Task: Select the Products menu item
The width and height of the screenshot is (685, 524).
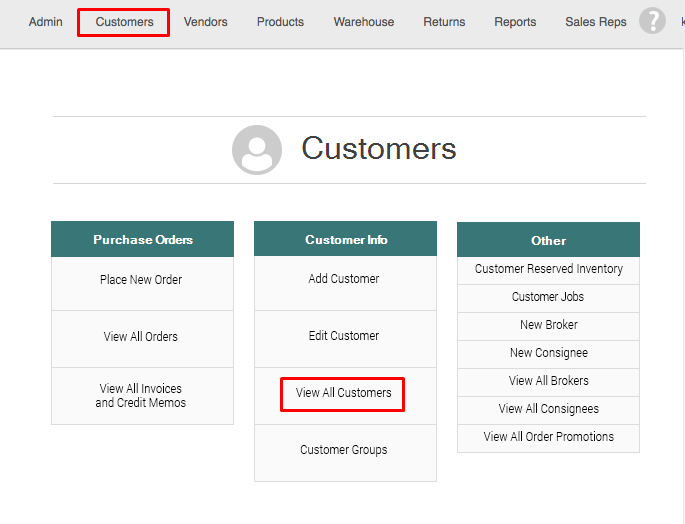Action: [280, 22]
